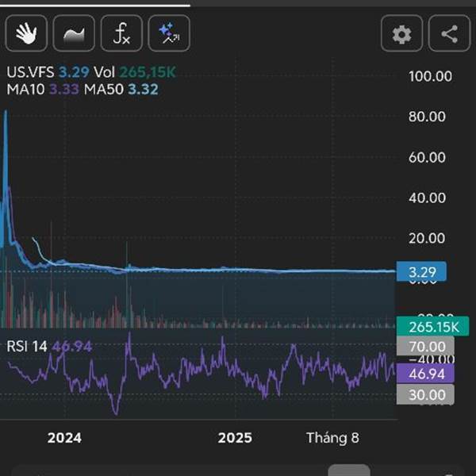Click the 265.15K volume axis tag
This screenshot has height=476, width=476.
click(433, 327)
